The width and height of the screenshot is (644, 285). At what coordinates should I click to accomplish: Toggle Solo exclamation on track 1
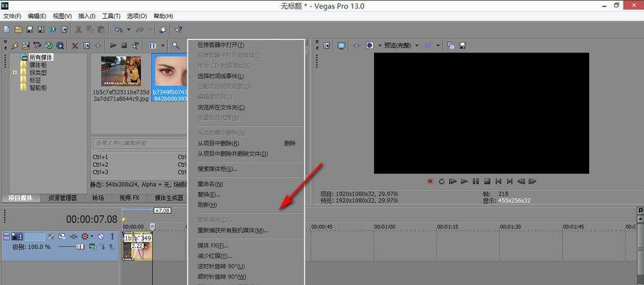(112, 237)
